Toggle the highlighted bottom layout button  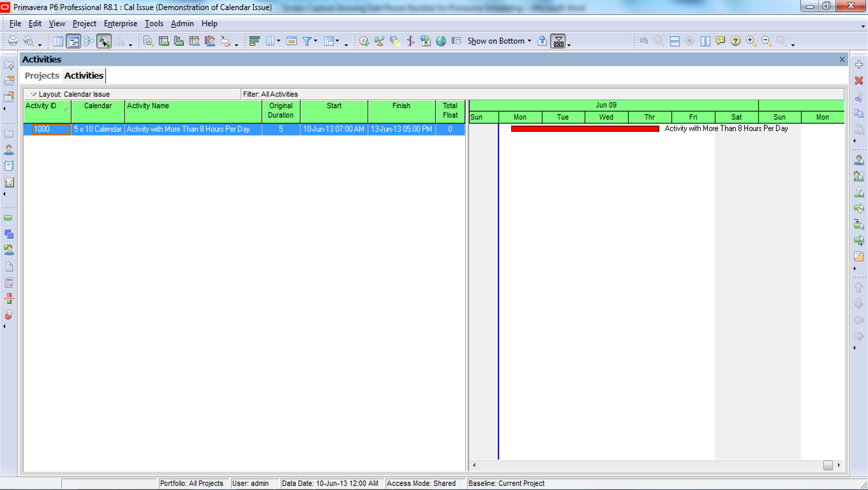[x=558, y=42]
